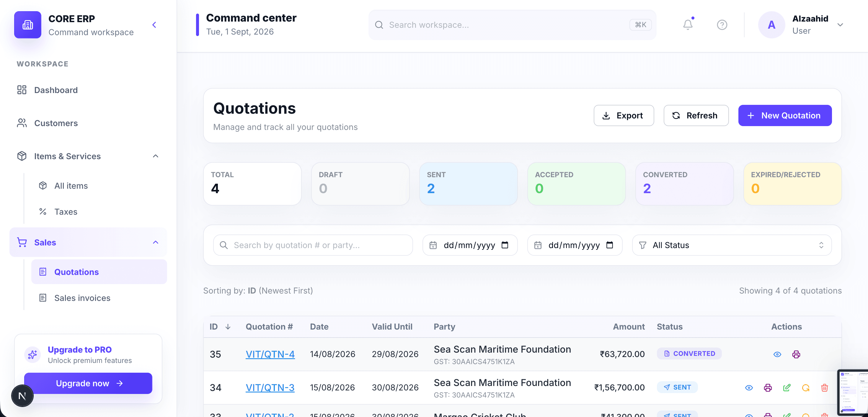
Task: View quotation VIT/QTN-3 with eye icon
Action: point(749,388)
